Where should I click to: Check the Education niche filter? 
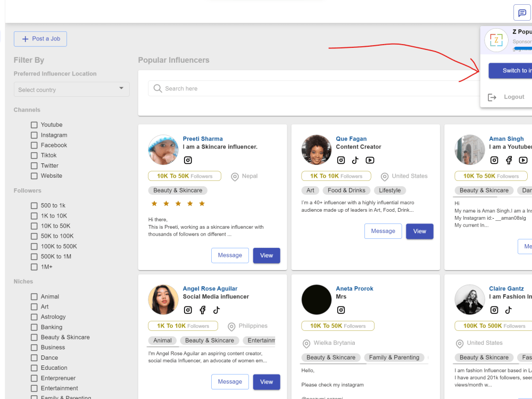(x=34, y=368)
